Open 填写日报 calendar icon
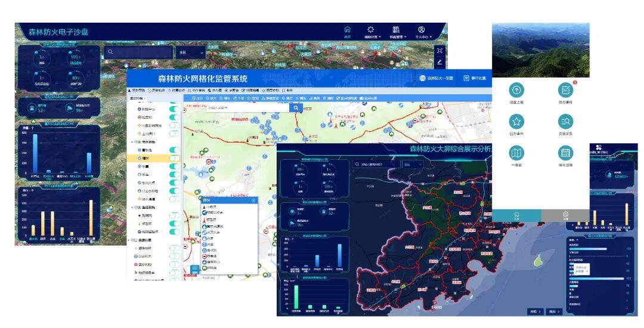644x328 pixels. (x=565, y=153)
